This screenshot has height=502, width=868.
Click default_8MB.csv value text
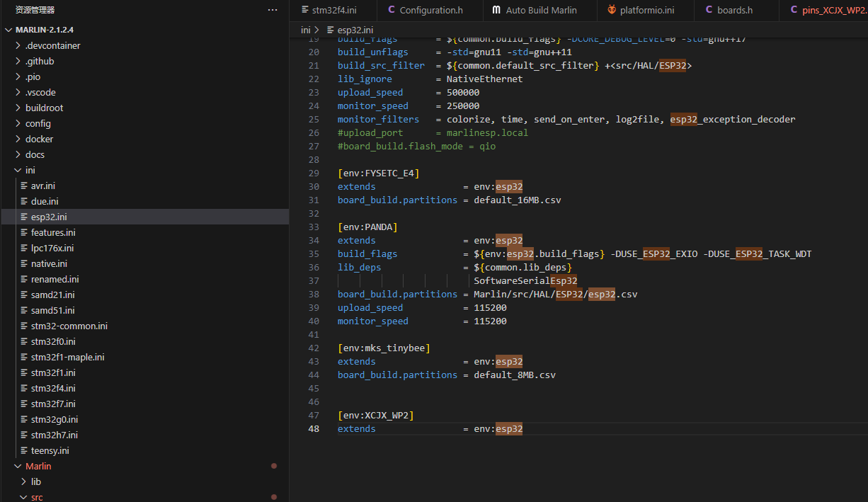pyautogui.click(x=515, y=375)
